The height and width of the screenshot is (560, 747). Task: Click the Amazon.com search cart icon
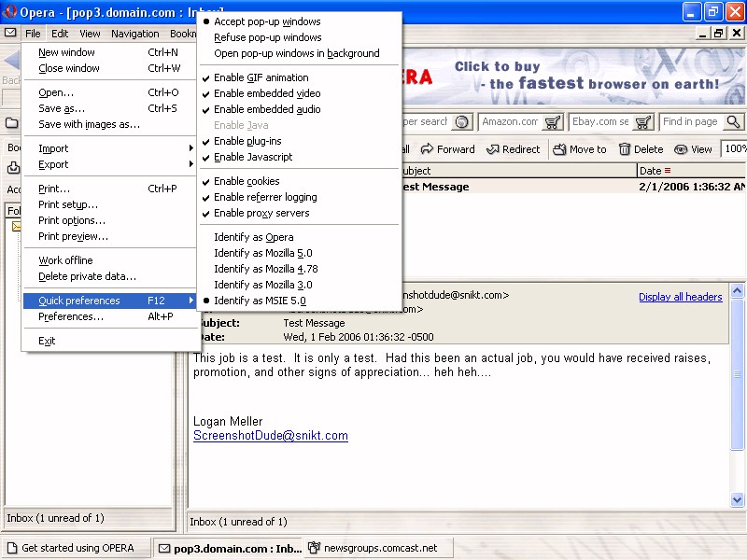pos(553,122)
